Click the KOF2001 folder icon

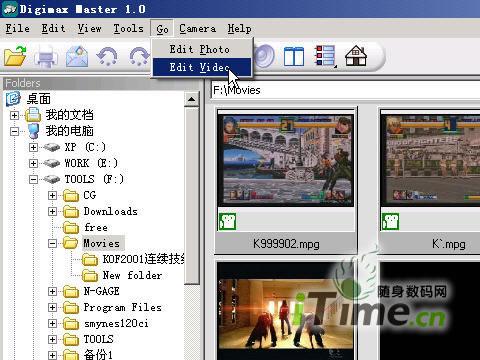[90, 259]
